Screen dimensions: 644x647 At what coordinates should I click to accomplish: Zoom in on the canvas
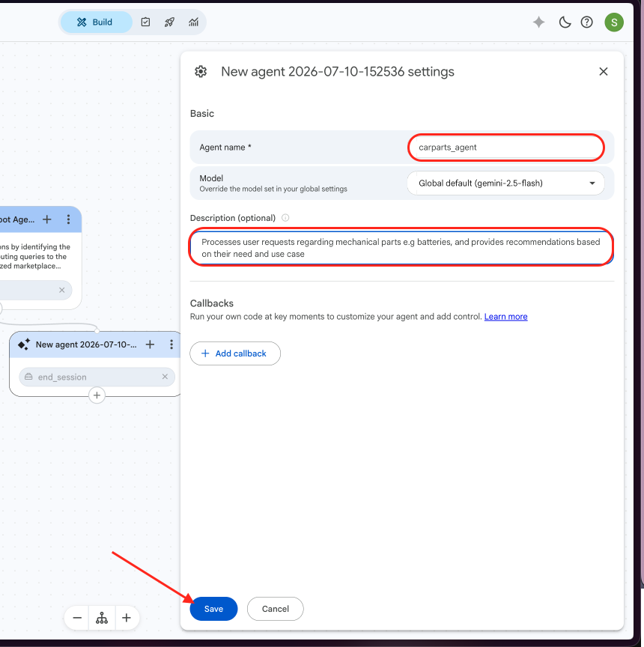coord(127,618)
